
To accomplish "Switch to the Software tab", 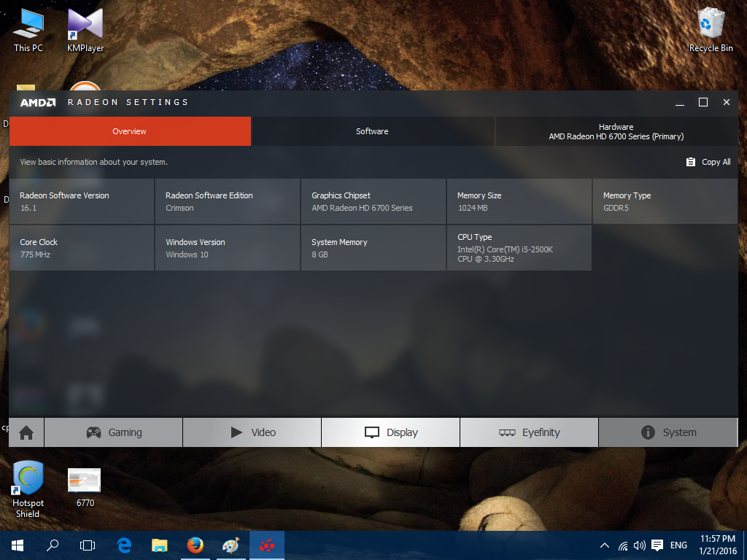I will (x=373, y=131).
